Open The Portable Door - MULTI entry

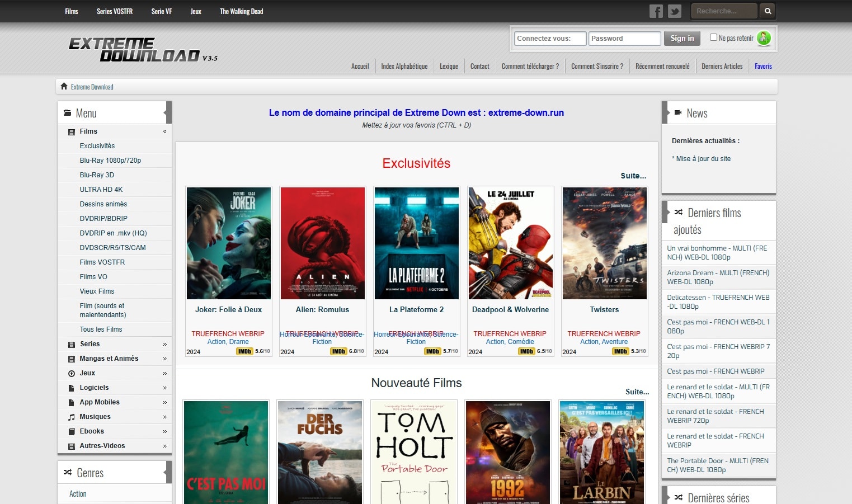click(718, 465)
